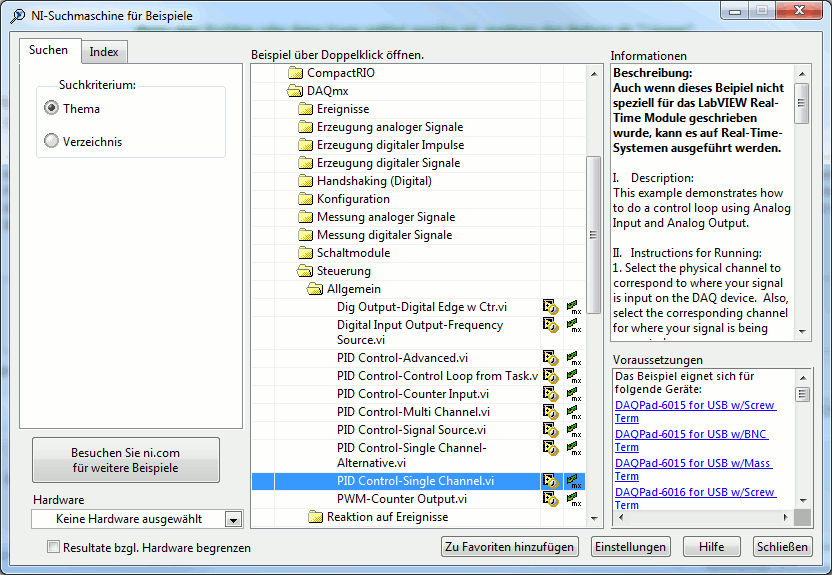The height and width of the screenshot is (575, 832).
Task: Open the DAQPad-6015 for USB w/Screw Term link
Action: pyautogui.click(x=694, y=412)
